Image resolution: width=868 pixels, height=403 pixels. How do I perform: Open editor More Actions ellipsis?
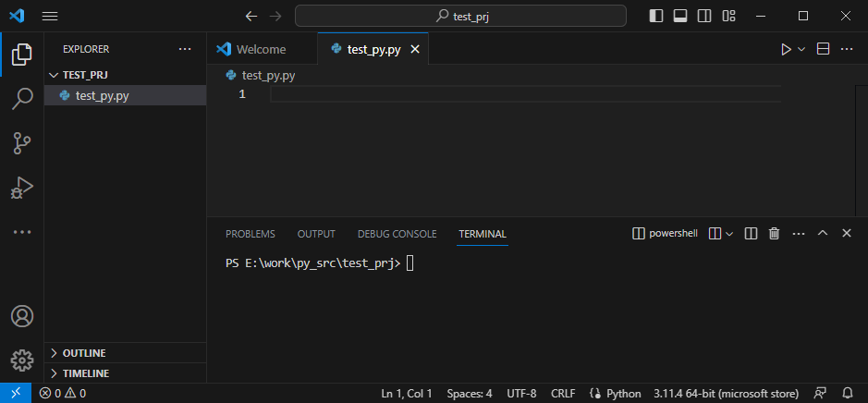(x=847, y=49)
